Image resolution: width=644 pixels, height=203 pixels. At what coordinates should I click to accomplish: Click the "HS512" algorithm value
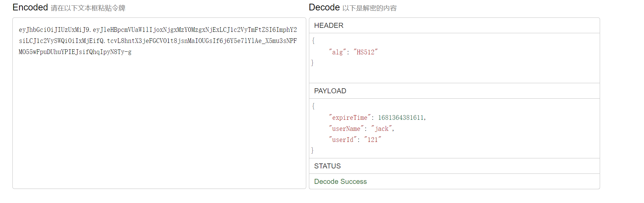[365, 52]
